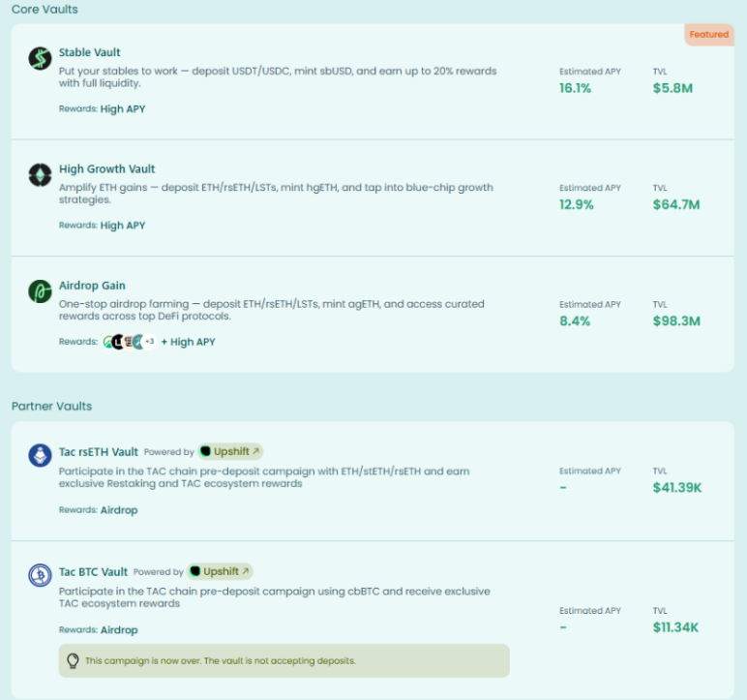The height and width of the screenshot is (700, 747).
Task: Select the Tac BTC Vault title
Action: click(93, 571)
